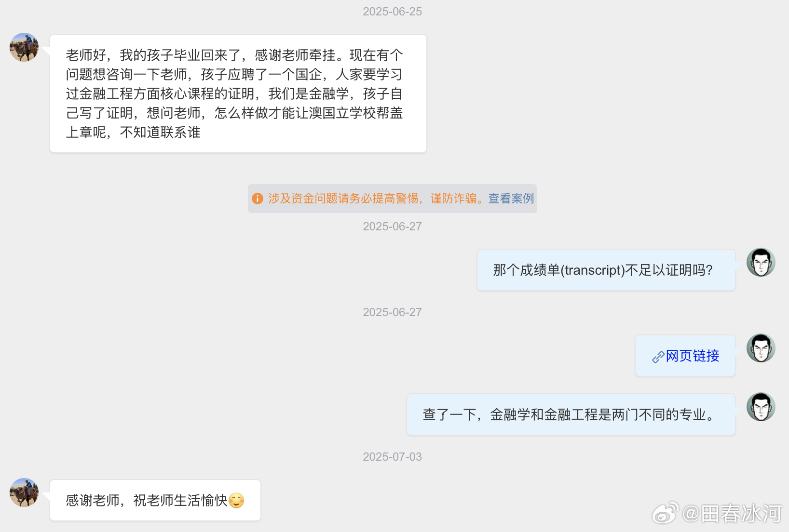The image size is (789, 532).
Task: Click the date stamp above the 网页链接 bubble
Action: 393,312
